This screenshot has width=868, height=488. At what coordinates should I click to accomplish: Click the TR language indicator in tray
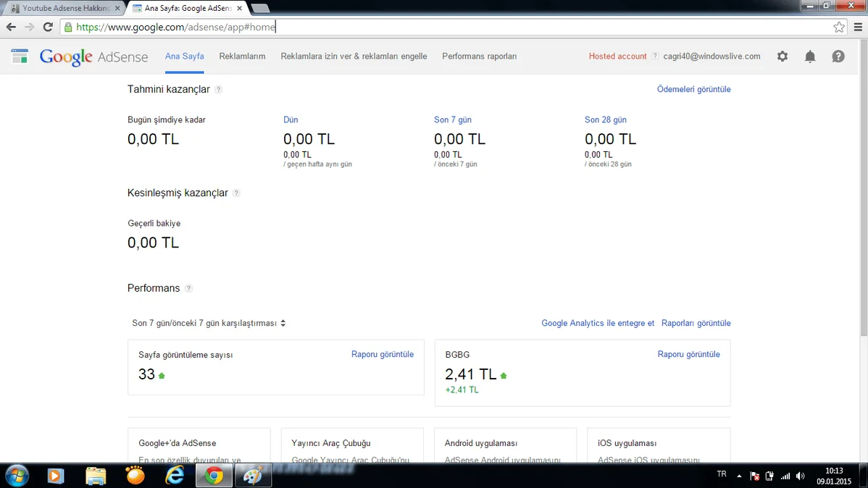(722, 474)
